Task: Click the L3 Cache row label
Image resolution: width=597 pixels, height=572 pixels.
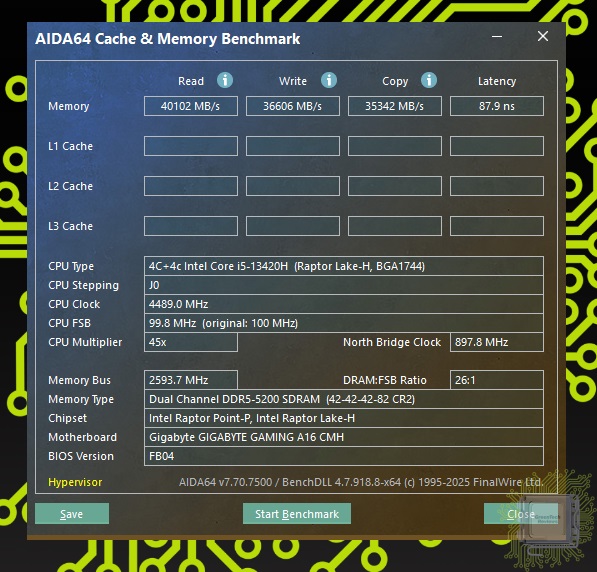Action: pos(70,226)
